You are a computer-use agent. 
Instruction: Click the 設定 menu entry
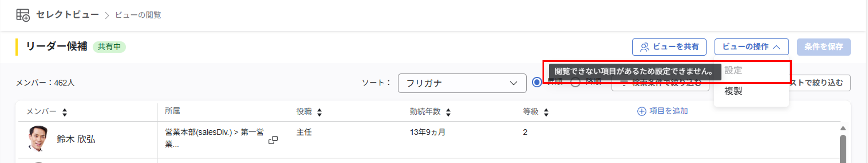(733, 71)
